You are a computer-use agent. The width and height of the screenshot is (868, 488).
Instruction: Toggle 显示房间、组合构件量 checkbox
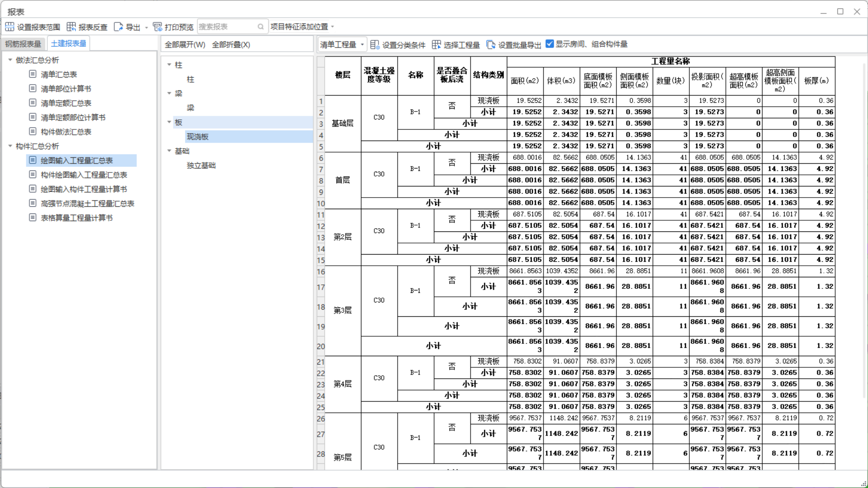point(550,44)
